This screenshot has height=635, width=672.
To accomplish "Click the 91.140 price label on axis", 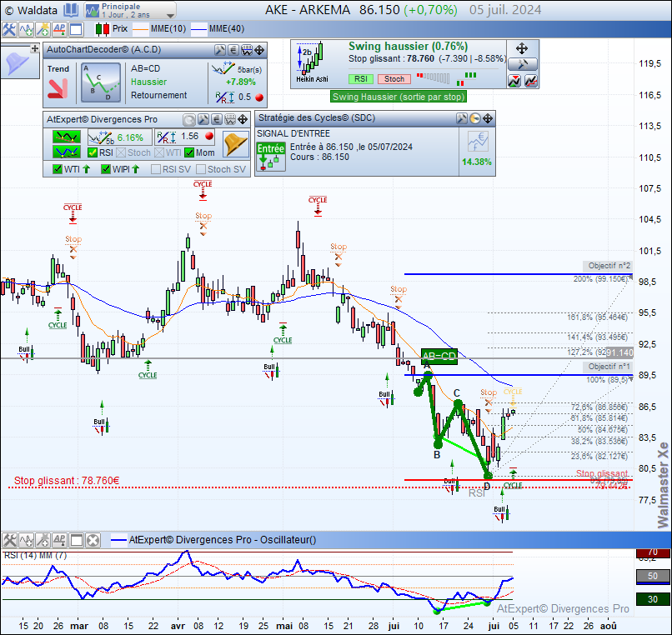I will pyautogui.click(x=619, y=352).
